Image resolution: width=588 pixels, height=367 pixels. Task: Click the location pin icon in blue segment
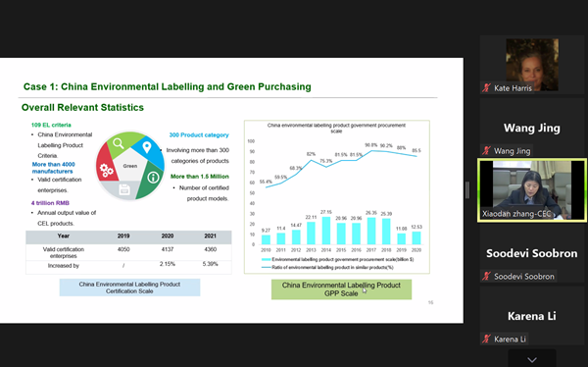[x=147, y=147]
